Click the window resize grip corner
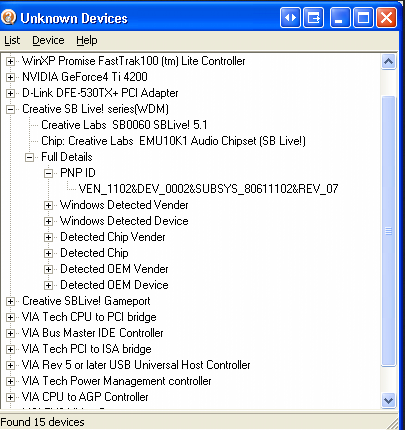This screenshot has height=430, width=405. click(x=393, y=423)
